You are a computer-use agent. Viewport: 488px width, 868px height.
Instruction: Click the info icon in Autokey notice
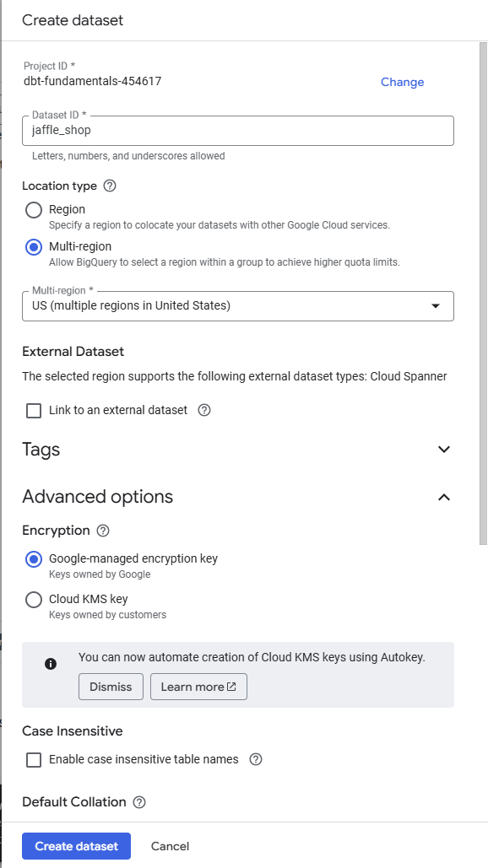click(51, 664)
